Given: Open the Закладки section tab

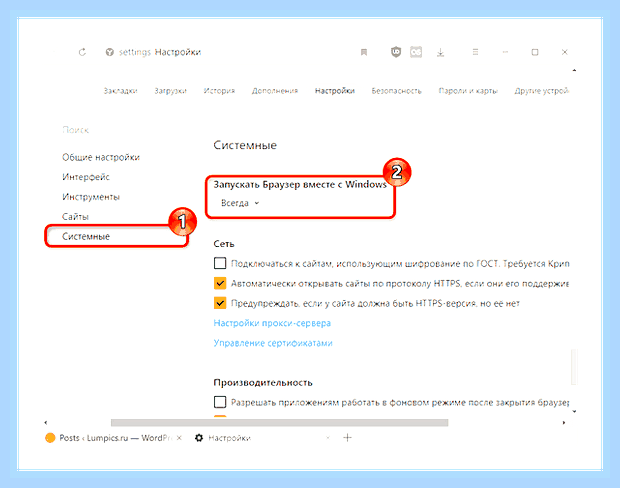Looking at the screenshot, I should 120,91.
